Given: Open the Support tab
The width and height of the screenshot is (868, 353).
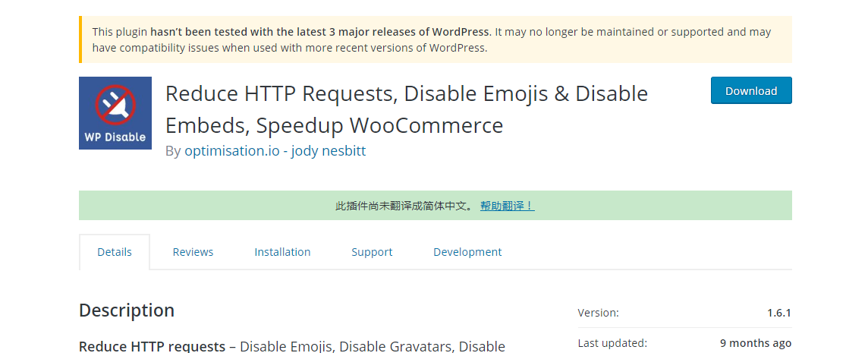Looking at the screenshot, I should click(372, 251).
